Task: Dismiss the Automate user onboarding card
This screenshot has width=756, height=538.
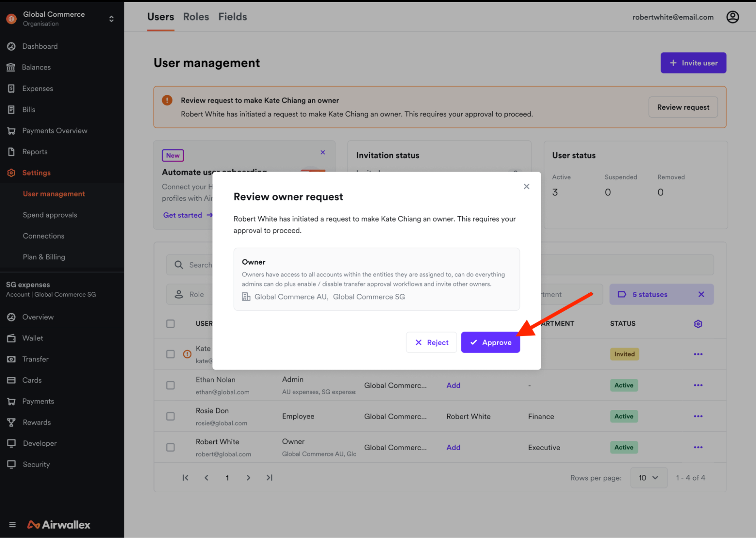Action: pos(323,152)
